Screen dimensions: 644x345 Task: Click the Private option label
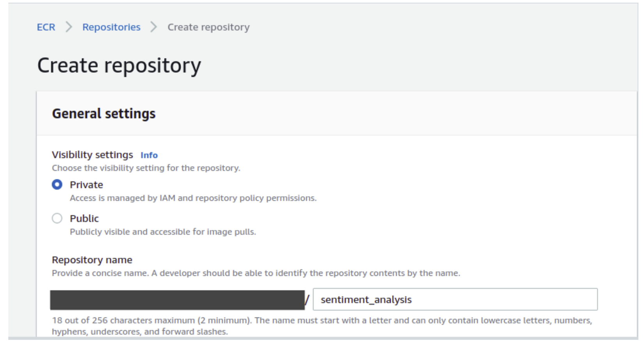click(86, 184)
